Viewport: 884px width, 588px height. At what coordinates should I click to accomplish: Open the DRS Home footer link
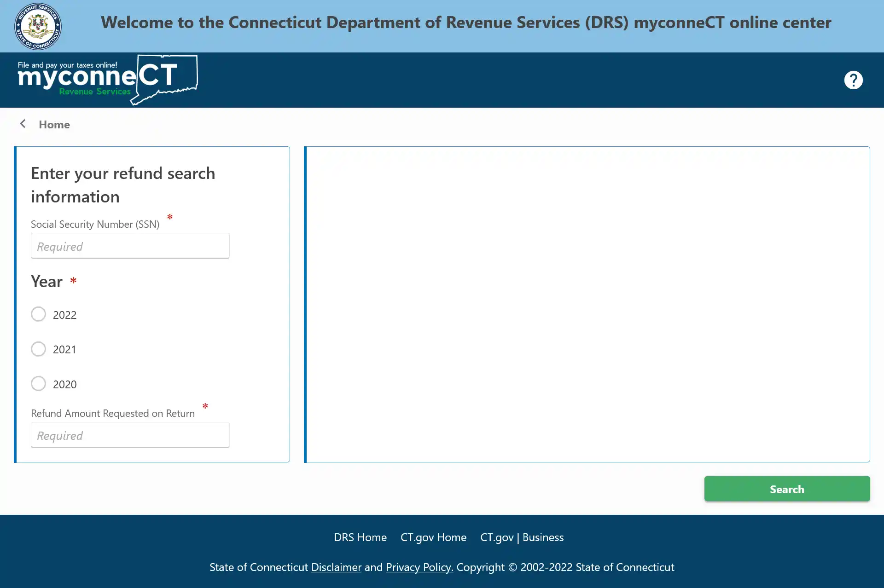[x=360, y=537]
